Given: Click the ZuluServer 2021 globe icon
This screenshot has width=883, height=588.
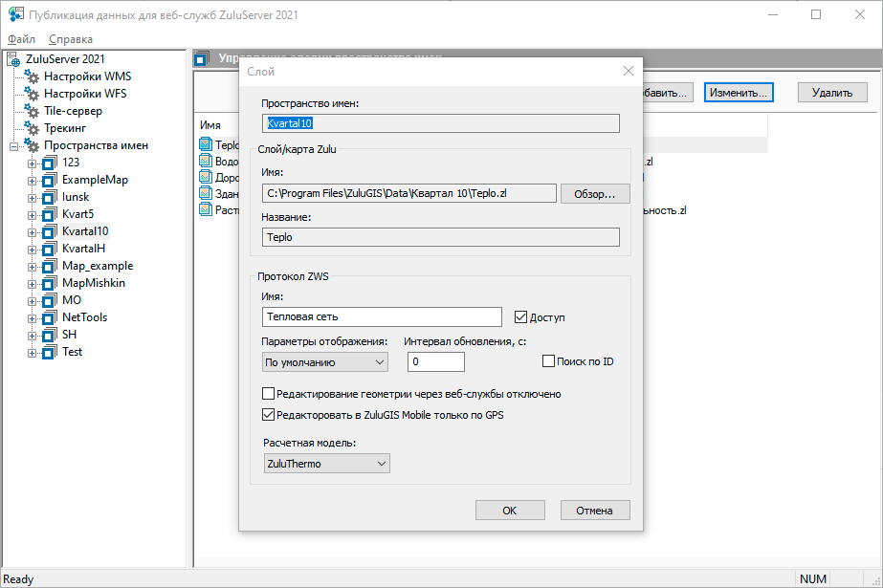Looking at the screenshot, I should point(13,59).
